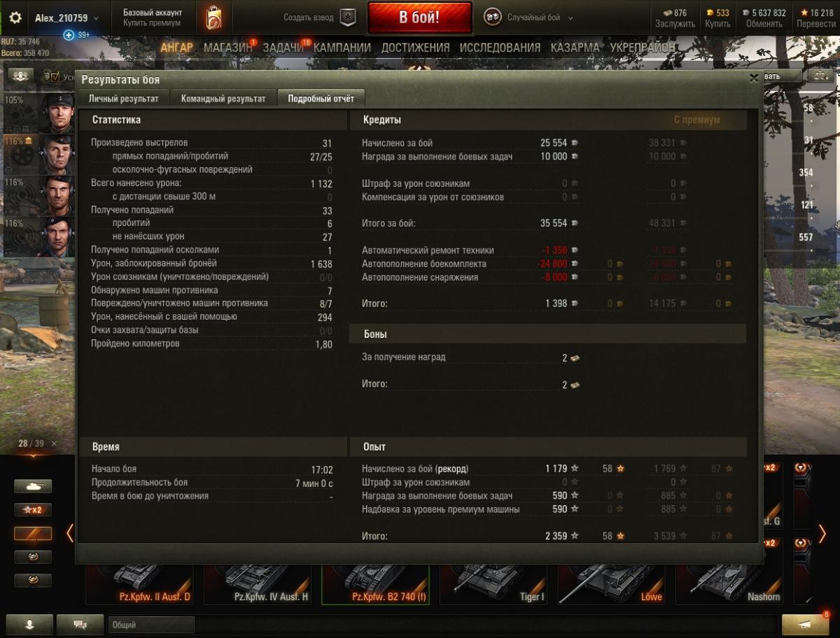Click the Продолжительность боя row

pos(212,483)
